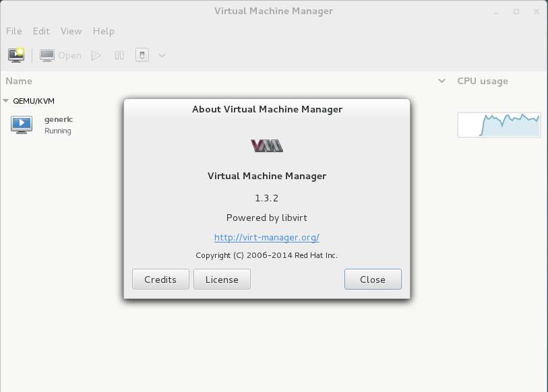
Task: Toggle the Credits button
Action: click(160, 280)
